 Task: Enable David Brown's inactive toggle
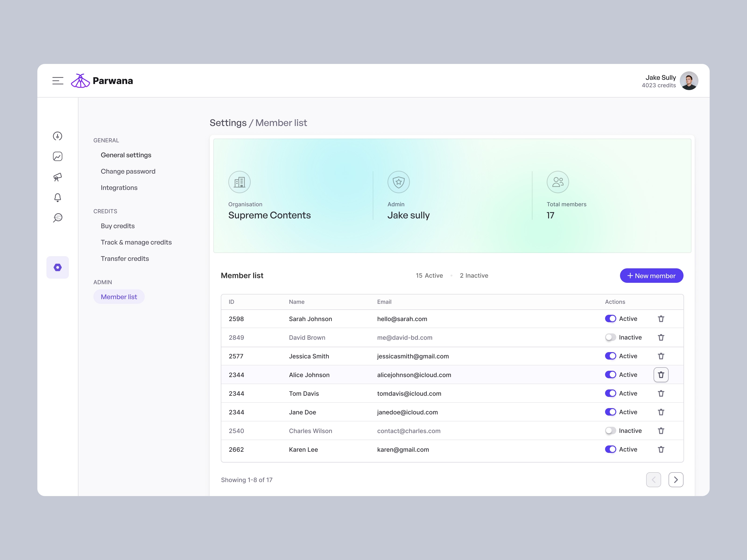(611, 337)
